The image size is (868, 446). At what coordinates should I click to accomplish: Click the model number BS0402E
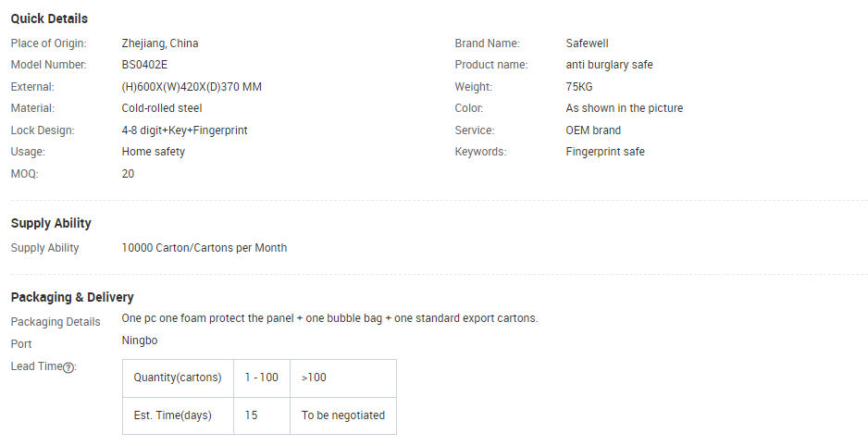coord(144,65)
